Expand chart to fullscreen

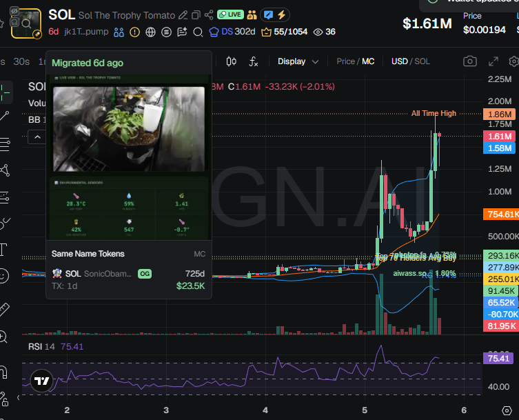[x=493, y=61]
